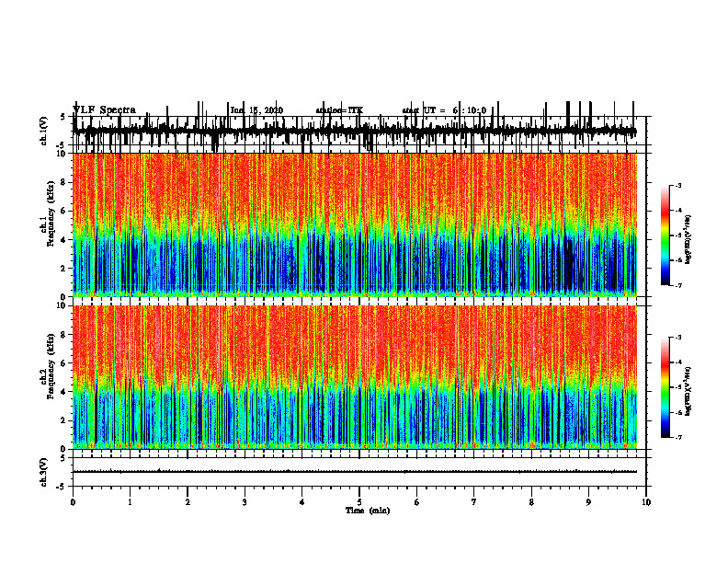Click the "6" kHz tick on ch.1 frequency axis
Screen dimensions: 728x563
click(x=64, y=211)
